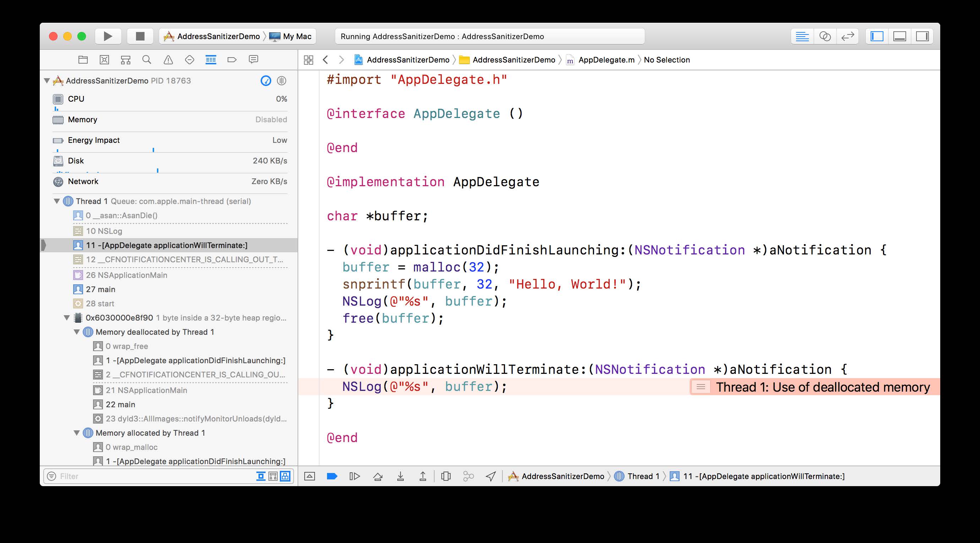Click the Step Into button

[400, 476]
